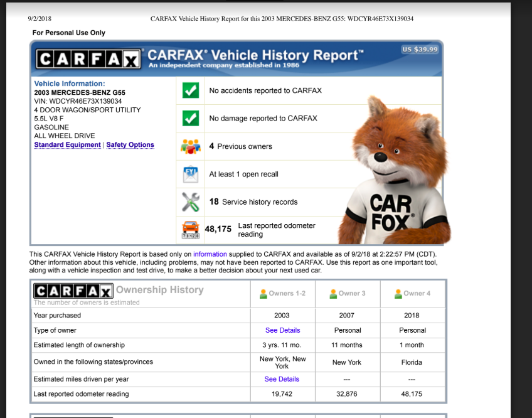Click the 48,175 odometer number in summary
The image size is (532, 418).
pyautogui.click(x=218, y=229)
